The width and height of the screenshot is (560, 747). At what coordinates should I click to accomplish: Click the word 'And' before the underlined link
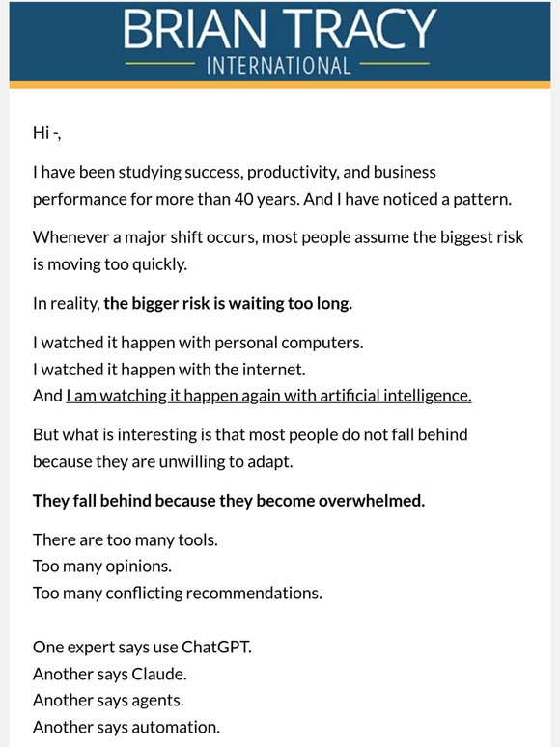coord(47,396)
